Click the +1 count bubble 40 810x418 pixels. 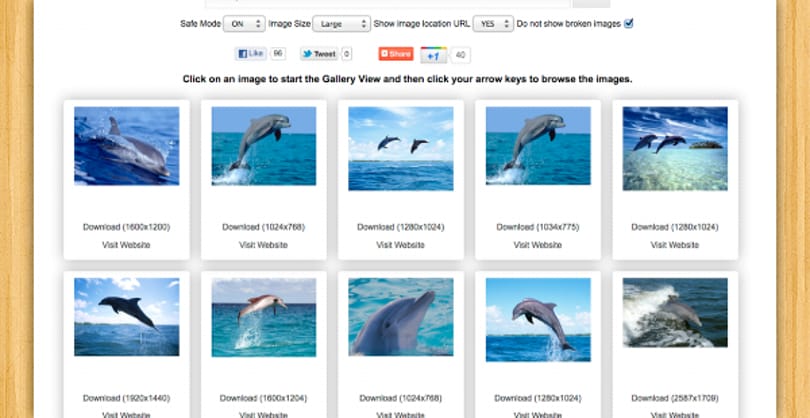pyautogui.click(x=460, y=55)
